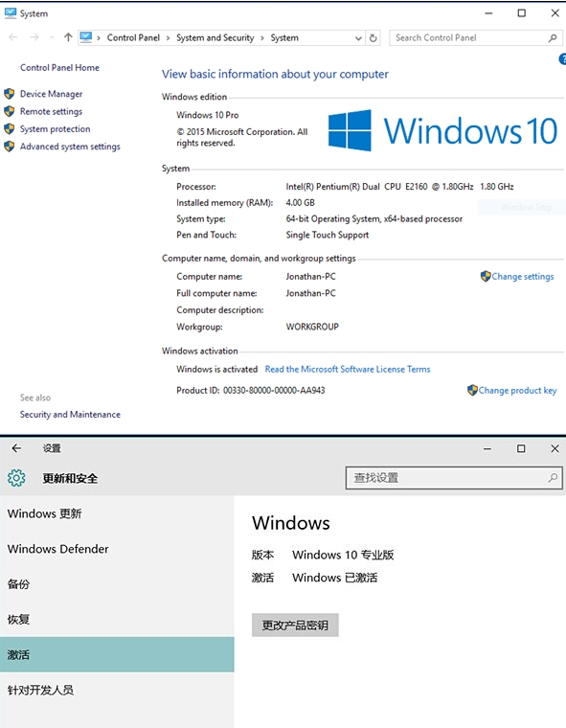Click the Windows 10 Pro edition text

(208, 115)
